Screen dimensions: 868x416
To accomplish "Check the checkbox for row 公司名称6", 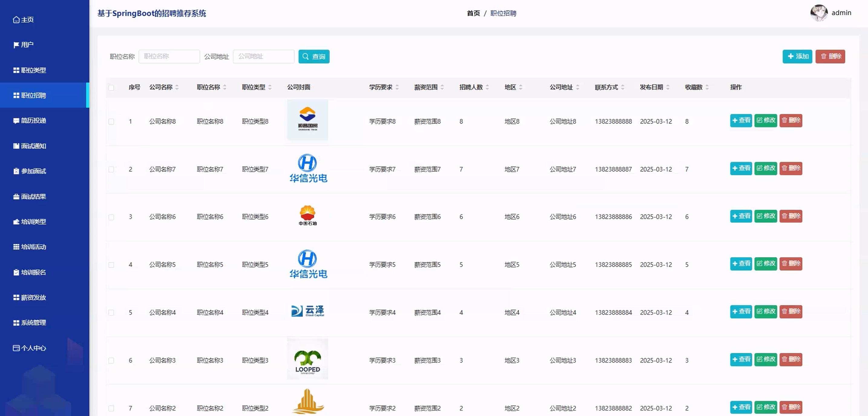I will [111, 217].
